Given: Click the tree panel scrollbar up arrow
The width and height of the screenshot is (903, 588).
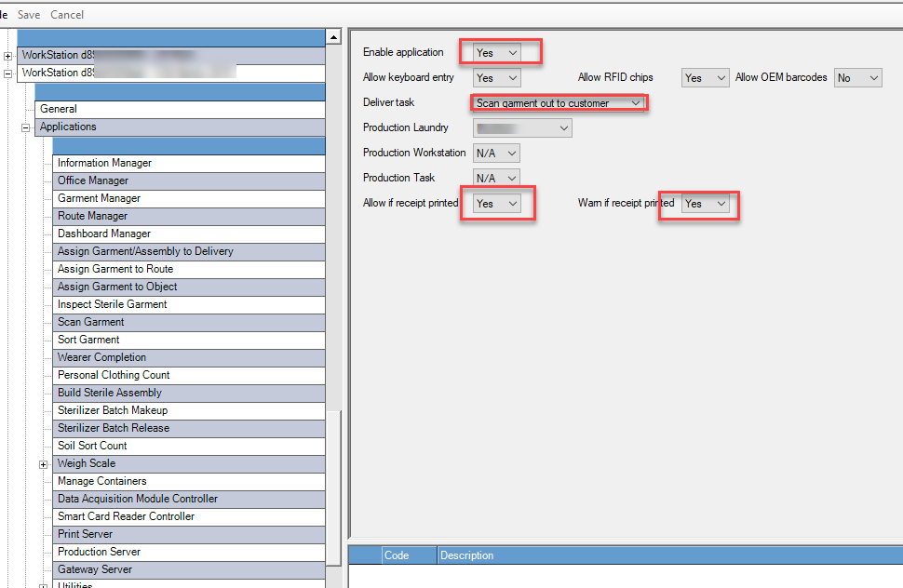Looking at the screenshot, I should tap(333, 36).
